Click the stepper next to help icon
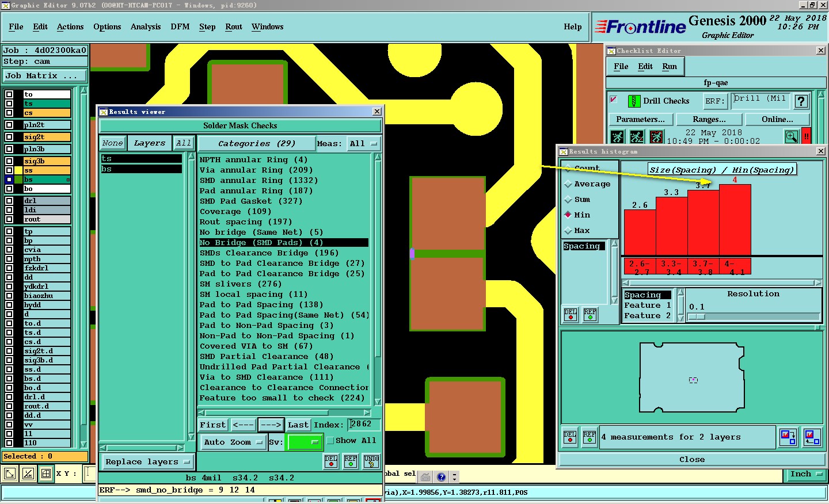 coord(454,476)
